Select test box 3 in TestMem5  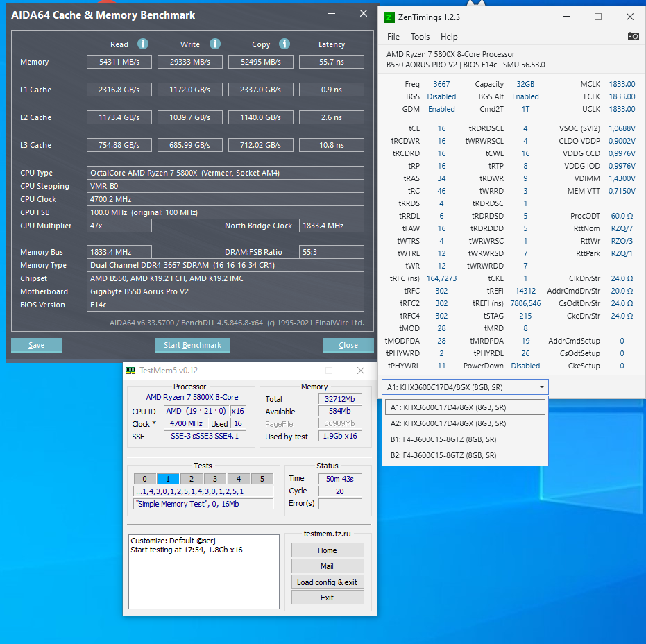click(x=214, y=479)
